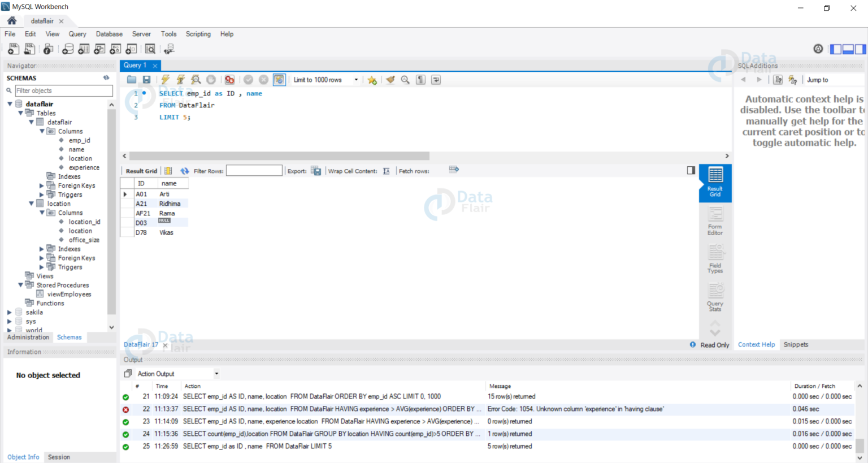Screen dimensions: 868x463
Task: Collapse the Stored Procedures node
Action: pyautogui.click(x=20, y=285)
